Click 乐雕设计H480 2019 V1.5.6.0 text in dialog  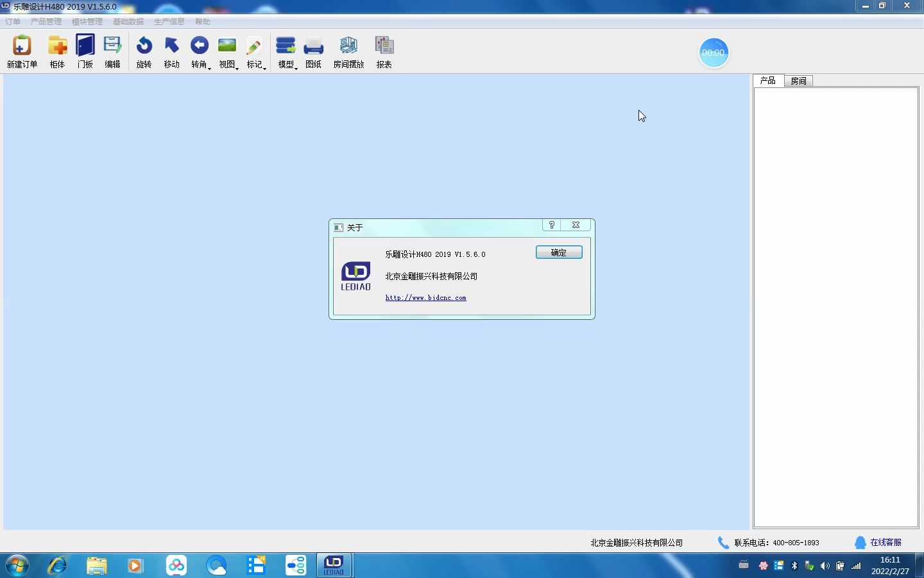(435, 254)
